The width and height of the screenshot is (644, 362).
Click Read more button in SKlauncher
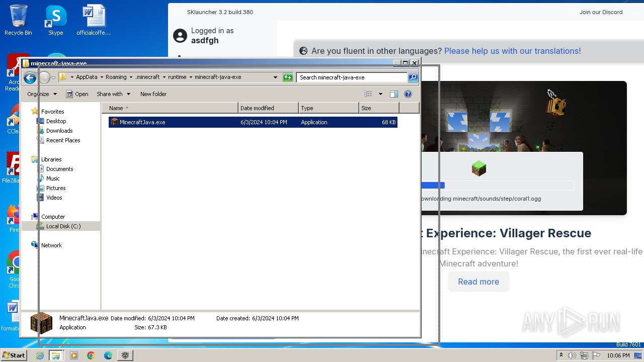click(x=478, y=282)
